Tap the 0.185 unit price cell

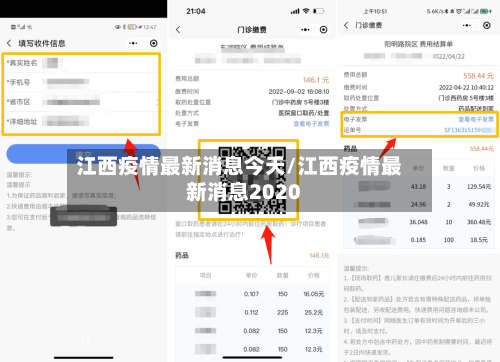tap(418, 240)
